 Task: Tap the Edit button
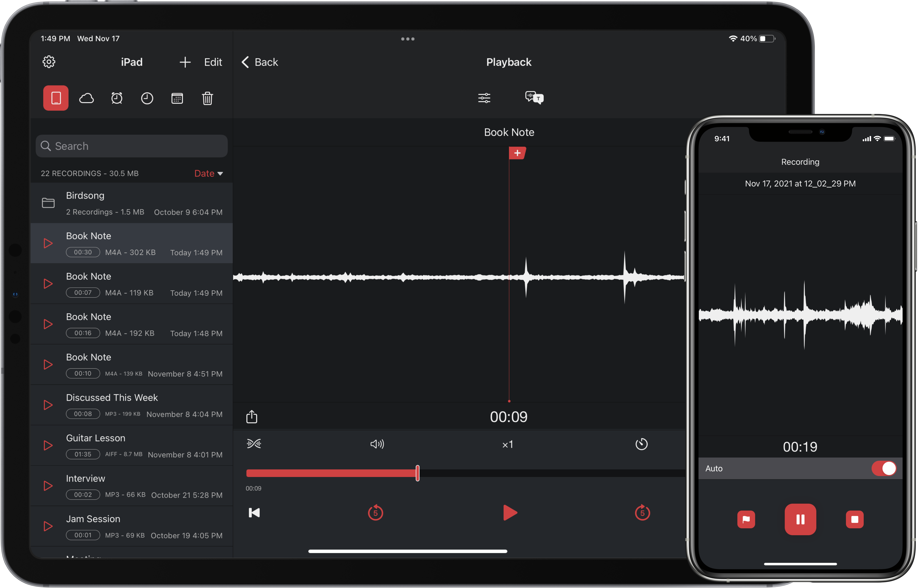213,62
